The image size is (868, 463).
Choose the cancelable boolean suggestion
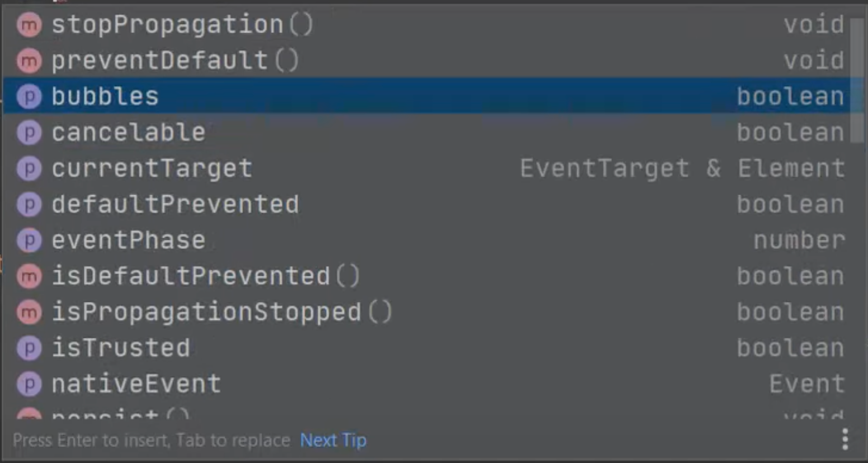coord(427,133)
